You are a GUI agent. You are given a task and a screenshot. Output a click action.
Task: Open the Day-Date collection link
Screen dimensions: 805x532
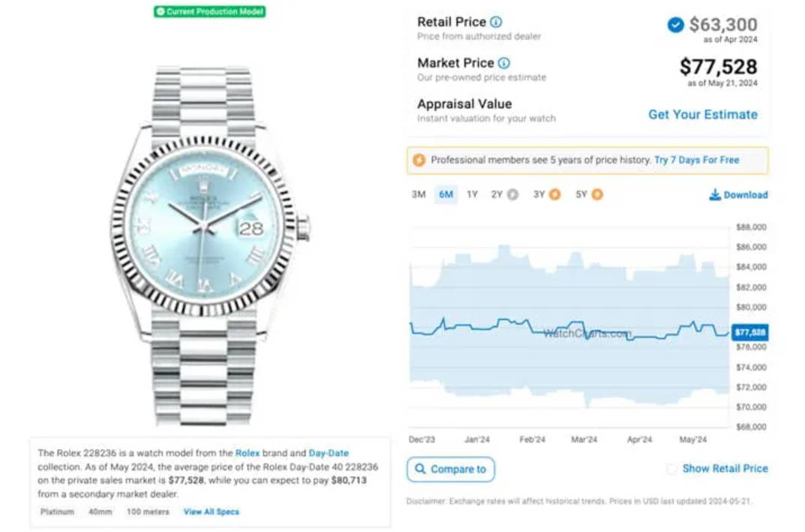click(x=329, y=453)
